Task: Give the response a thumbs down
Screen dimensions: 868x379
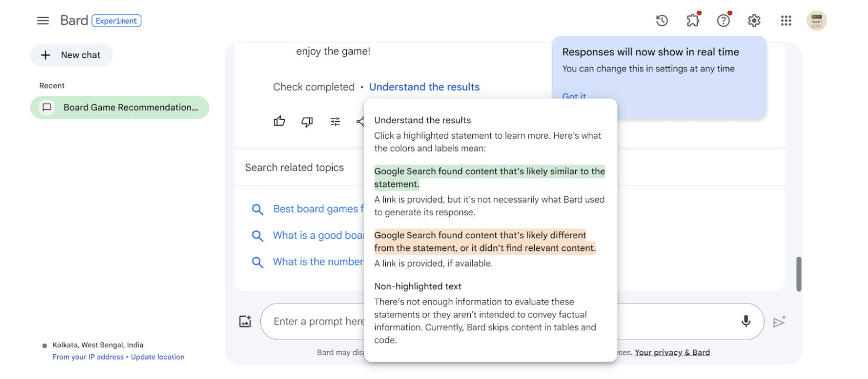Action: pyautogui.click(x=307, y=121)
